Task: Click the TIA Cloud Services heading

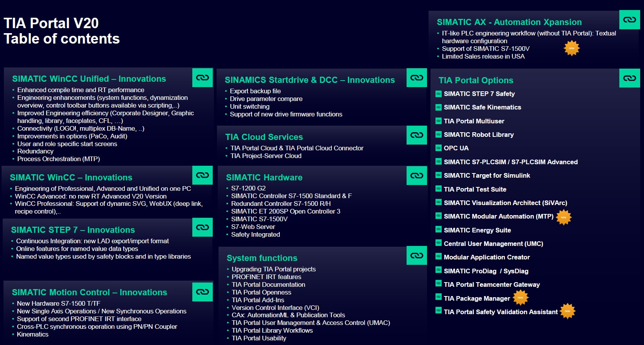Action: tap(264, 137)
